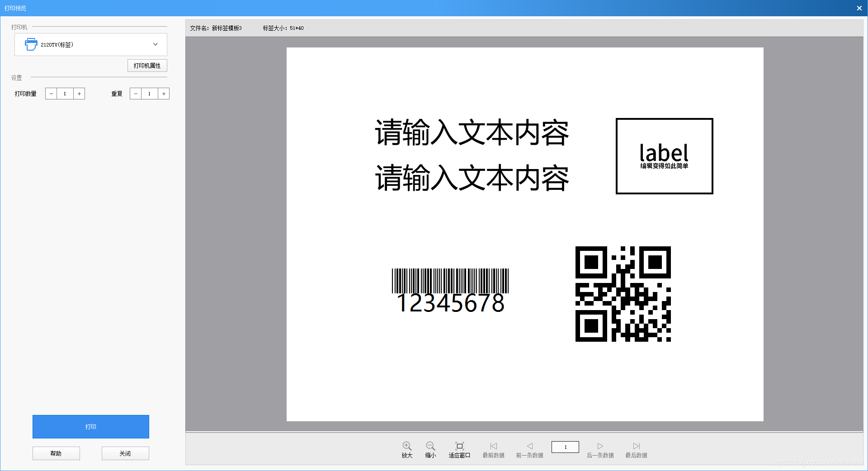868x471 pixels.
Task: Click the fit to window (适应窗口) icon
Action: 459,446
